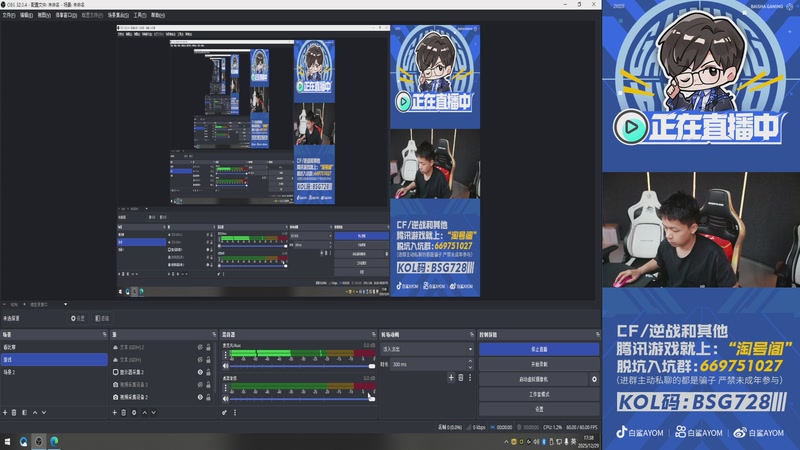Click the 停止直播 button

point(539,349)
